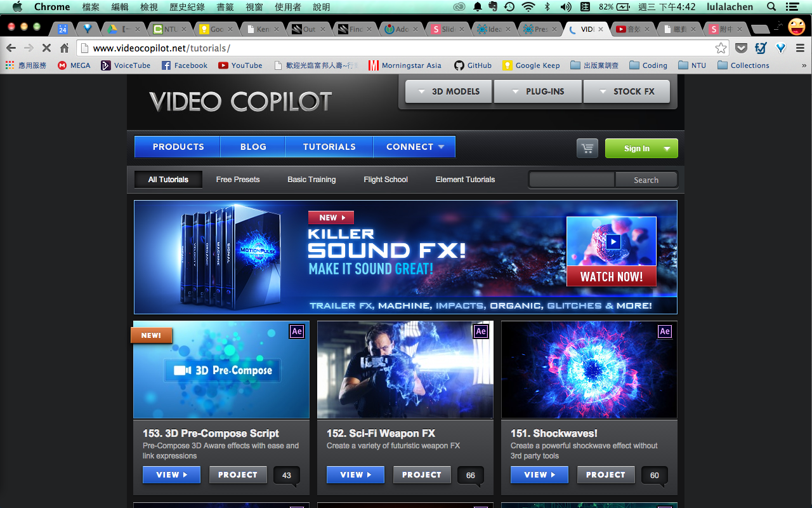Viewport: 812px width, 508px height.
Task: Open the comment count 66 bubble
Action: coord(471,476)
